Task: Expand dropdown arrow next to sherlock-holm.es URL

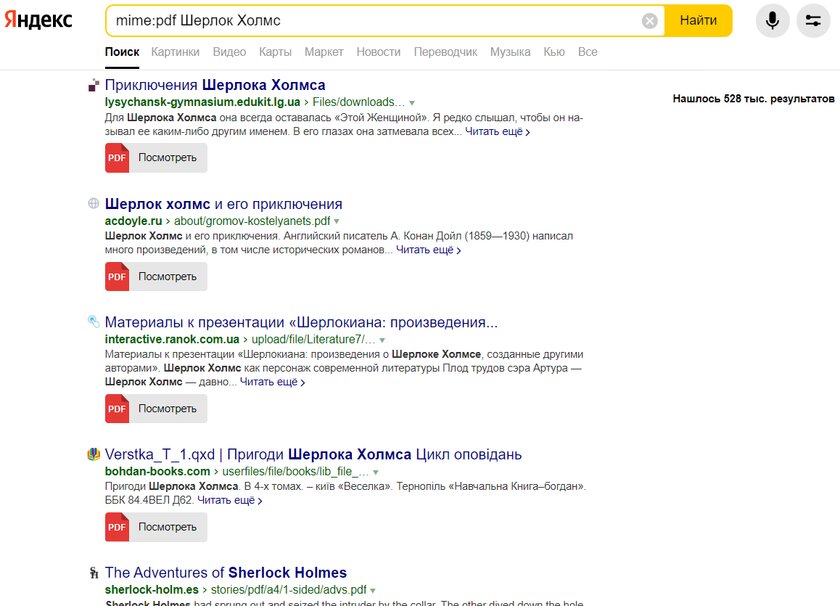Action: tap(372, 590)
